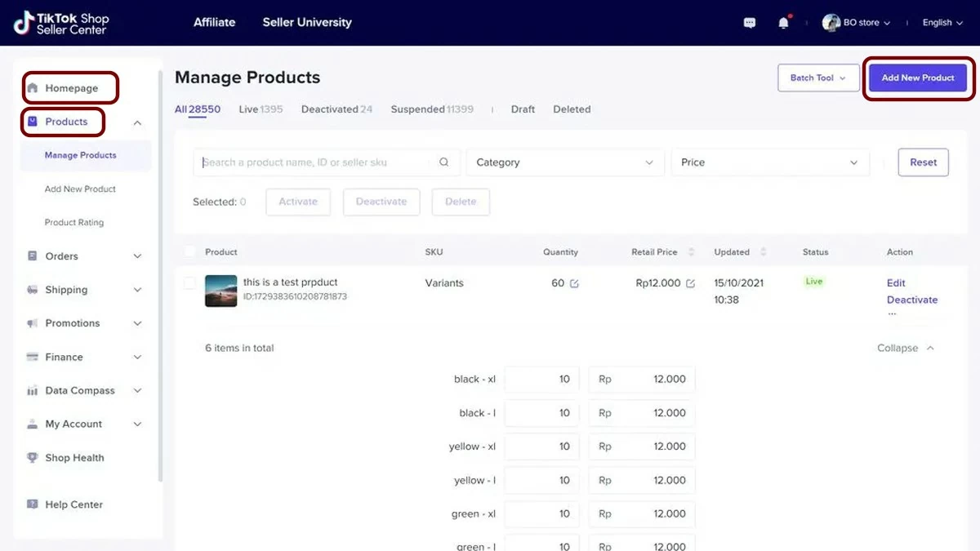980x551 pixels.
Task: Click the Edit link for test product
Action: click(x=896, y=282)
